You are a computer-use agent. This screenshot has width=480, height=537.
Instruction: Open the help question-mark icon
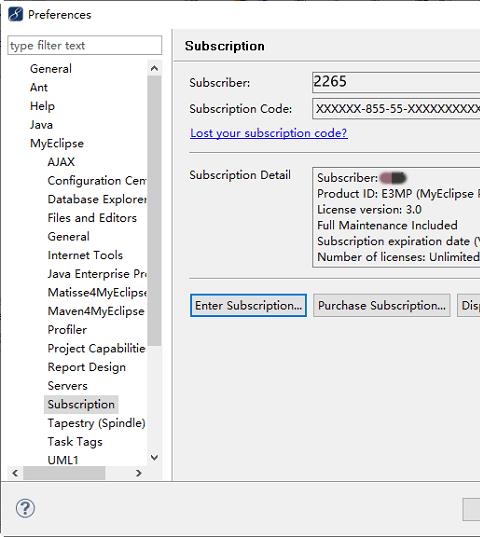pyautogui.click(x=25, y=508)
